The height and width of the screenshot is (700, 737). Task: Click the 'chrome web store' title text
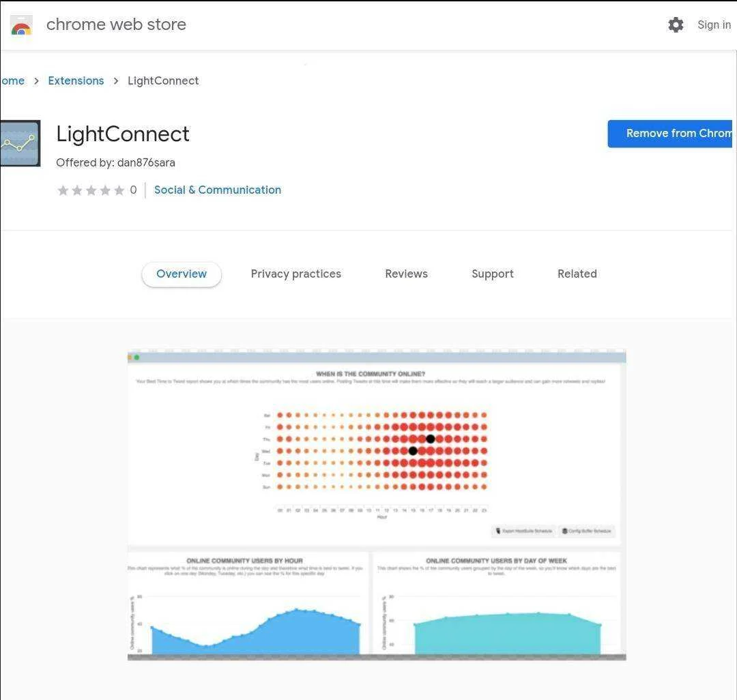pyautogui.click(x=116, y=25)
